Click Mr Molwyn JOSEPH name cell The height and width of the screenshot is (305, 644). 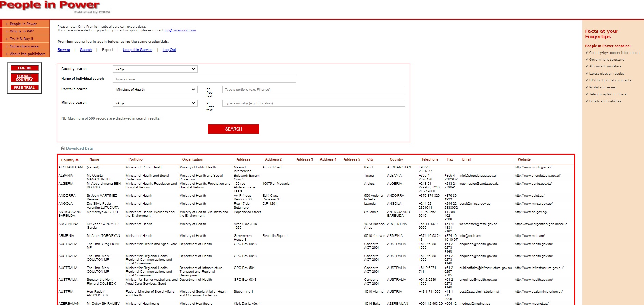[102, 212]
